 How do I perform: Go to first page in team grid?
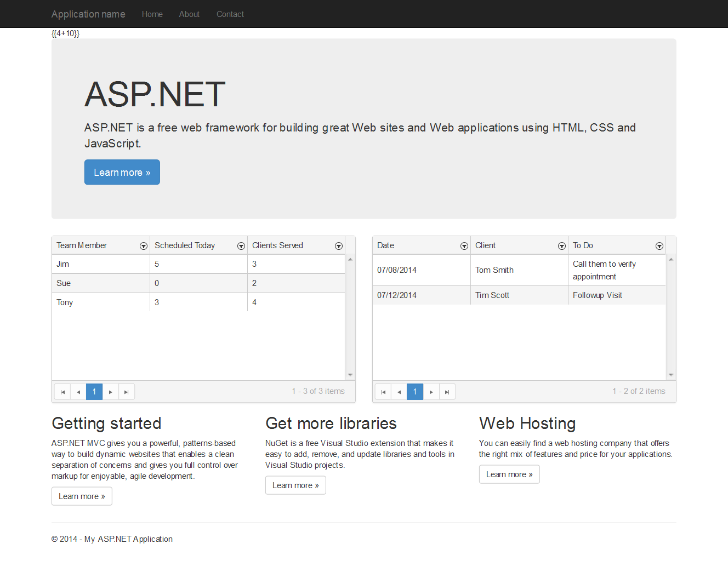62,392
